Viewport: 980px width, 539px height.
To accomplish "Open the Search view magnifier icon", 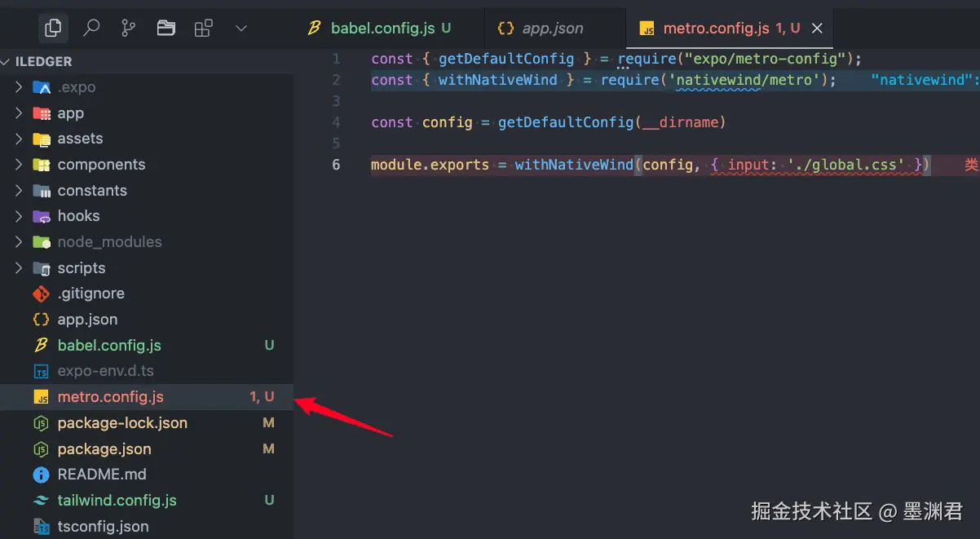I will tap(91, 29).
